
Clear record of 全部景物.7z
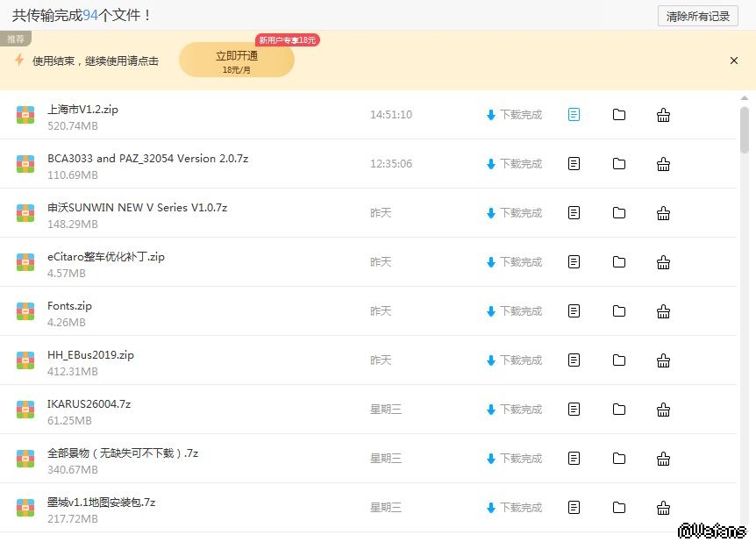pos(663,459)
